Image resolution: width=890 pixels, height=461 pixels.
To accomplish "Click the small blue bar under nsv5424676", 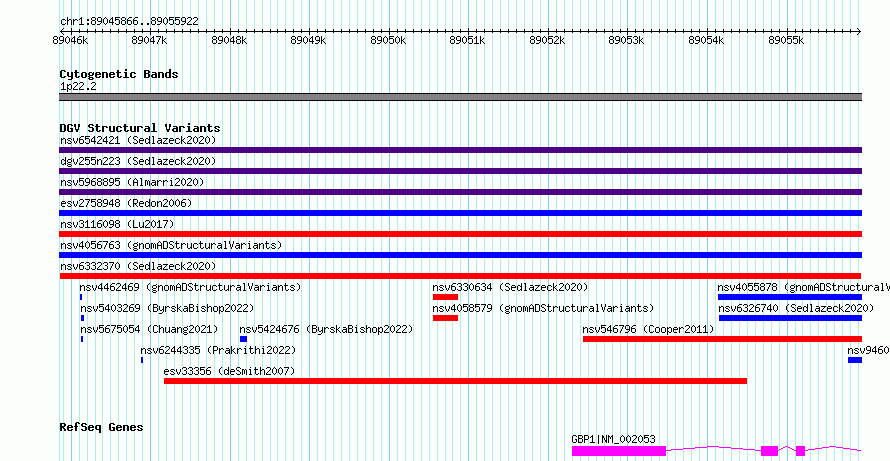I will coord(244,339).
